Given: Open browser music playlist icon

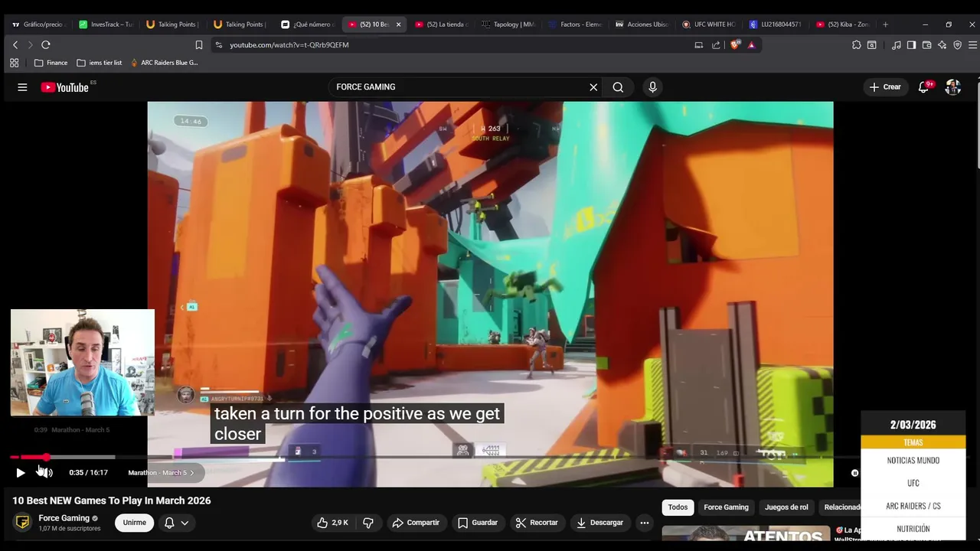Looking at the screenshot, I should [x=896, y=45].
